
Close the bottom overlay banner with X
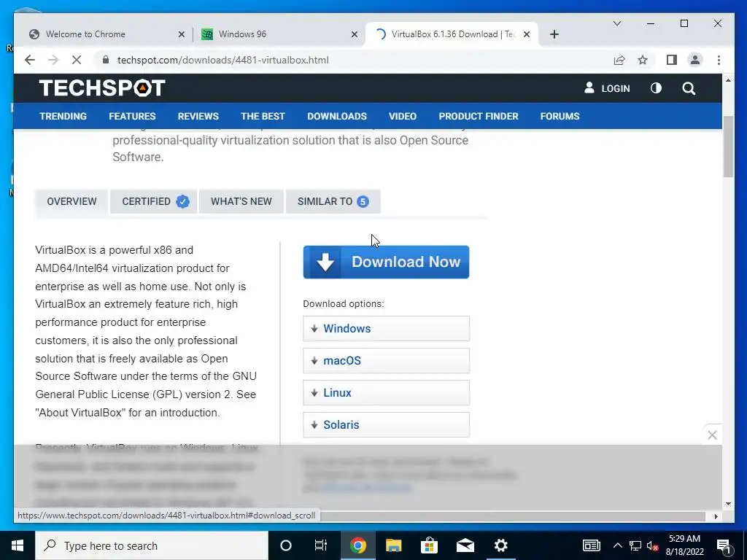tap(712, 435)
